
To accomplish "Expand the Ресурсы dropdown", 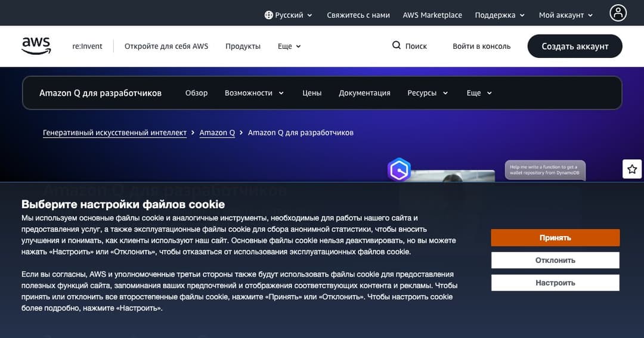I will point(428,93).
